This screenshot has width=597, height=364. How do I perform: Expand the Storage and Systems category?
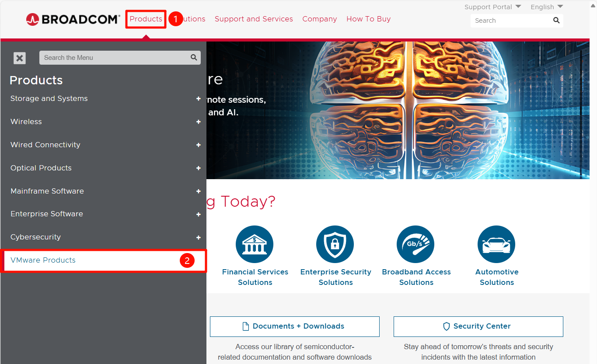coord(199,99)
